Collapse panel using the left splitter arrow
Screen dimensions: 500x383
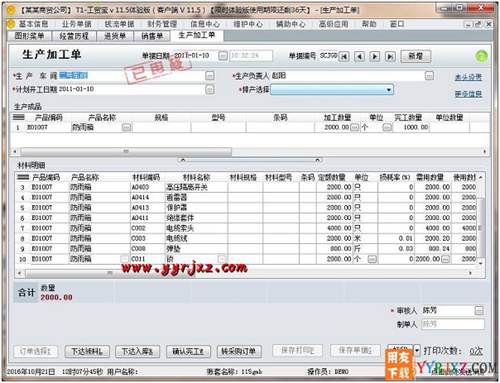[x=183, y=160]
